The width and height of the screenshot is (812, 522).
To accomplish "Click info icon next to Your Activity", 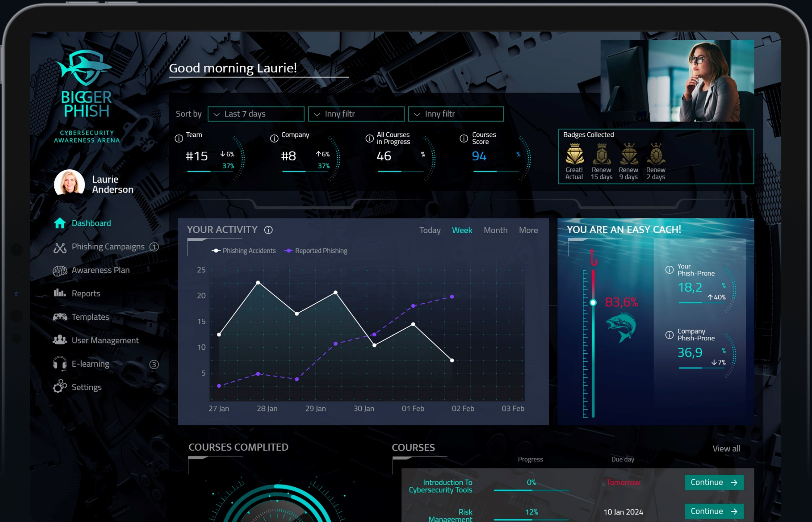I will point(268,230).
